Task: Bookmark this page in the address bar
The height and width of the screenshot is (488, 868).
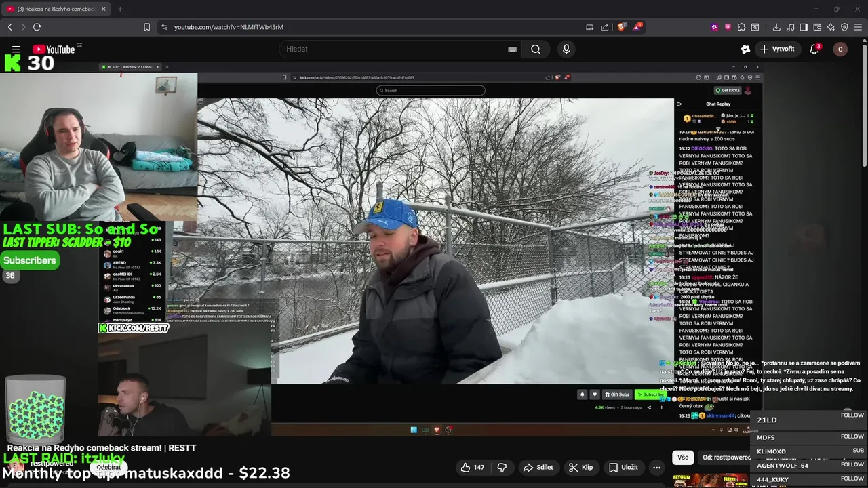Action: (146, 27)
